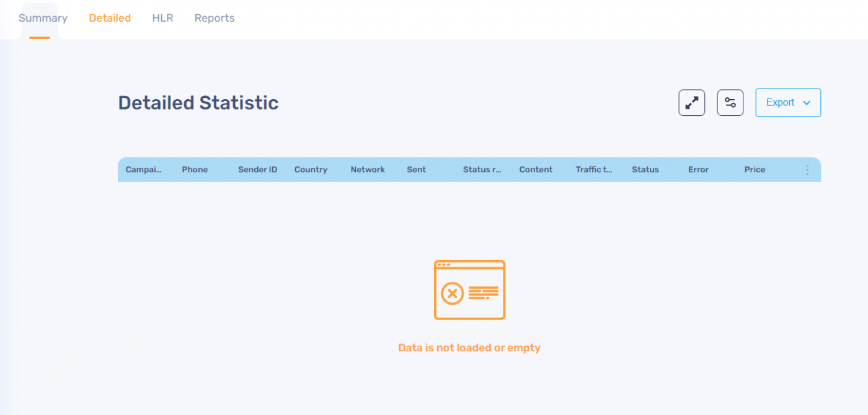The image size is (868, 415).
Task: Click the Sender ID column header
Action: 257,170
